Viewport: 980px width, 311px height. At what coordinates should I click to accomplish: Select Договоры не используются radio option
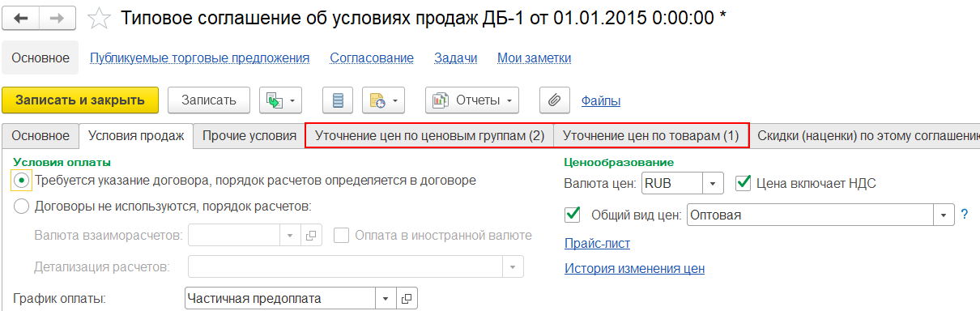(x=22, y=206)
